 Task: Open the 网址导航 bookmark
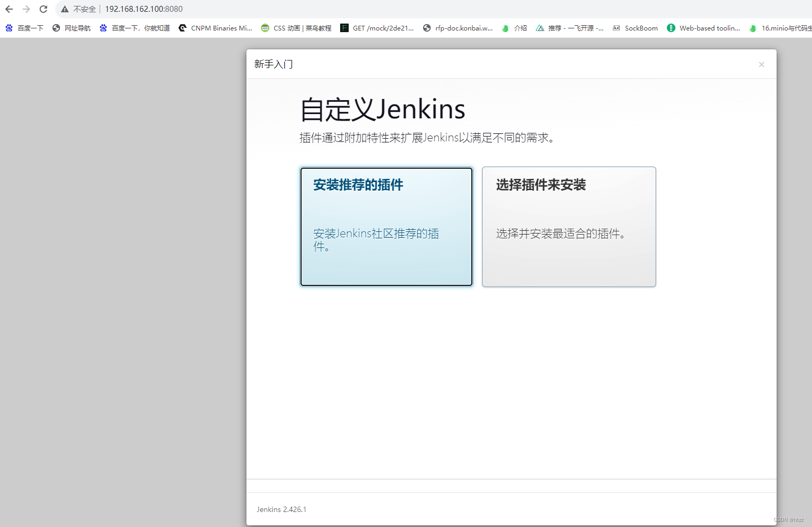pos(71,28)
